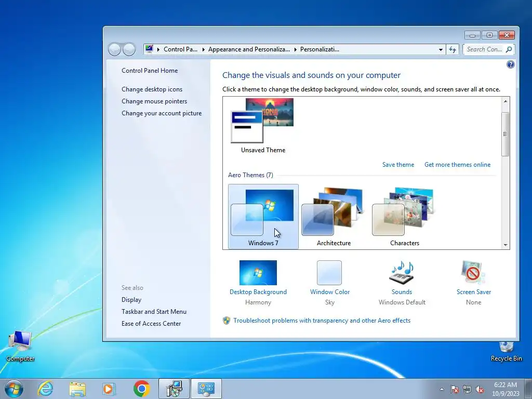Click the Window Color text link
The width and height of the screenshot is (532, 399).
tap(330, 292)
